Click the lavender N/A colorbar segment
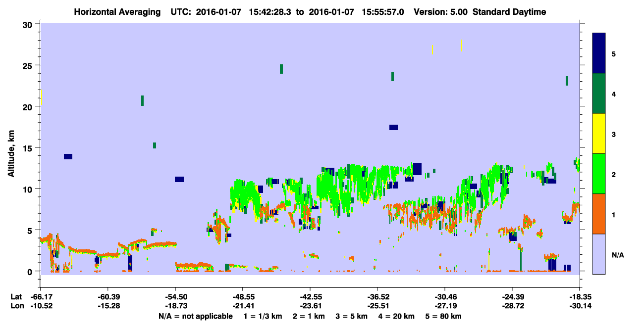The height and width of the screenshot is (330, 644). (599, 254)
